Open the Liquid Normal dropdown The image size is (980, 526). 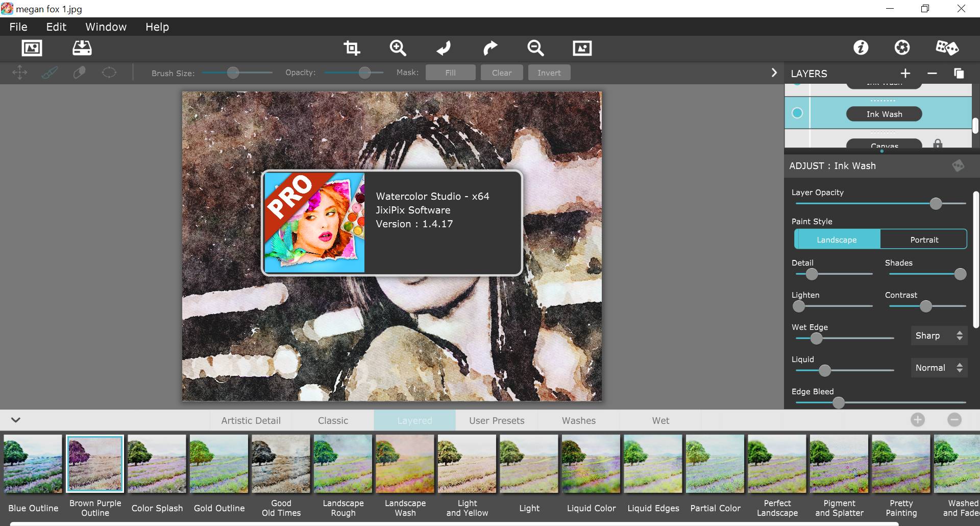click(939, 368)
